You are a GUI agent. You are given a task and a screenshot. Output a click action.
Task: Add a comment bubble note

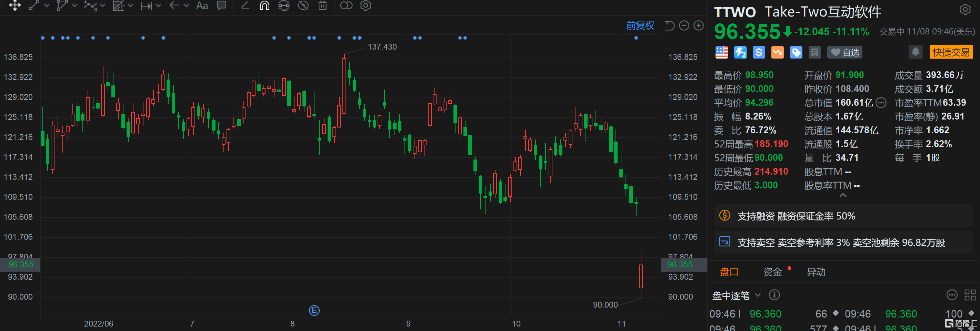[x=221, y=5]
